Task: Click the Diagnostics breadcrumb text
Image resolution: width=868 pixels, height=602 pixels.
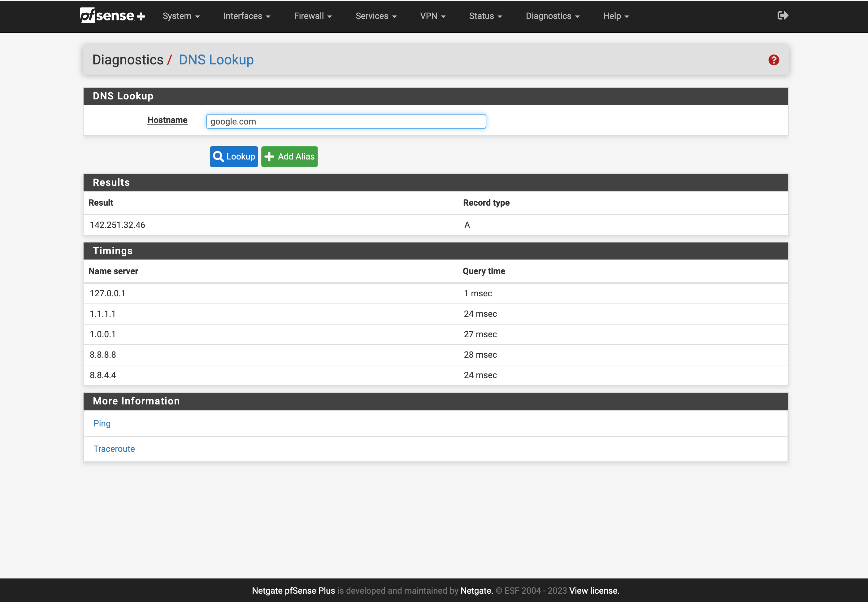Action: pos(128,60)
